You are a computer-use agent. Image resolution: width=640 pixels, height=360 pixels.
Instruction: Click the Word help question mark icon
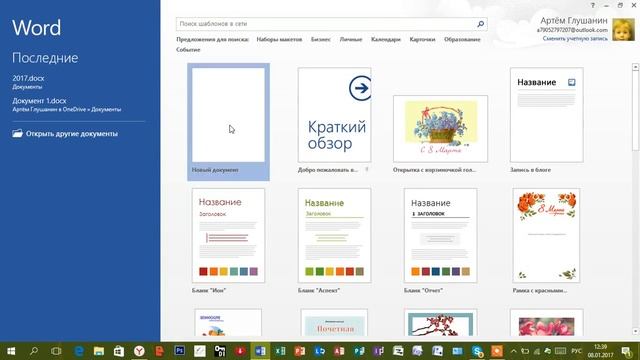593,5
